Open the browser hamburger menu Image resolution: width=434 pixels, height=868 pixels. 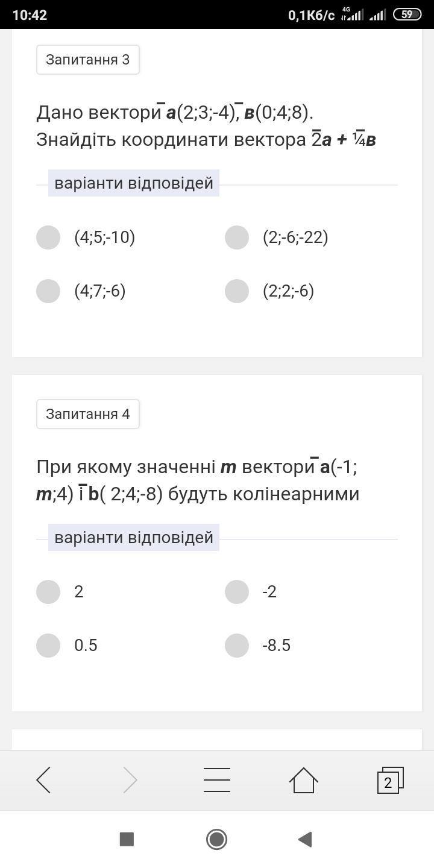point(217,780)
